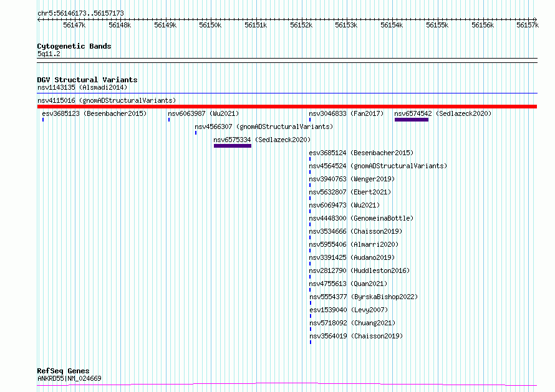Select the purple nsv6574542 variant bar
This screenshot has height=392, width=555.
pyautogui.click(x=412, y=120)
